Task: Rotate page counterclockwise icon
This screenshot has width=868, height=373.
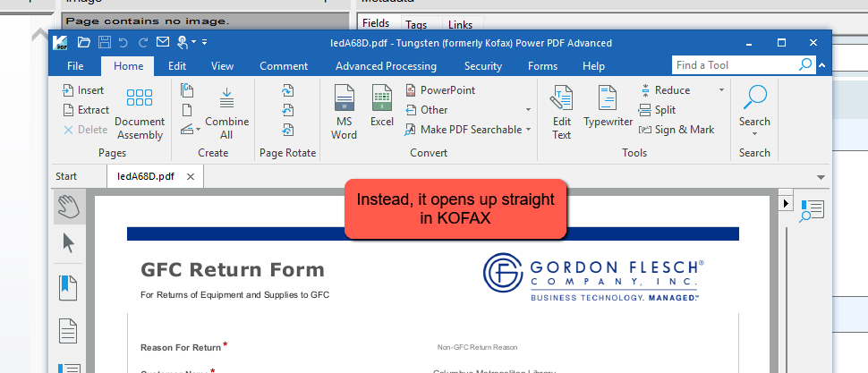Action: (x=287, y=110)
